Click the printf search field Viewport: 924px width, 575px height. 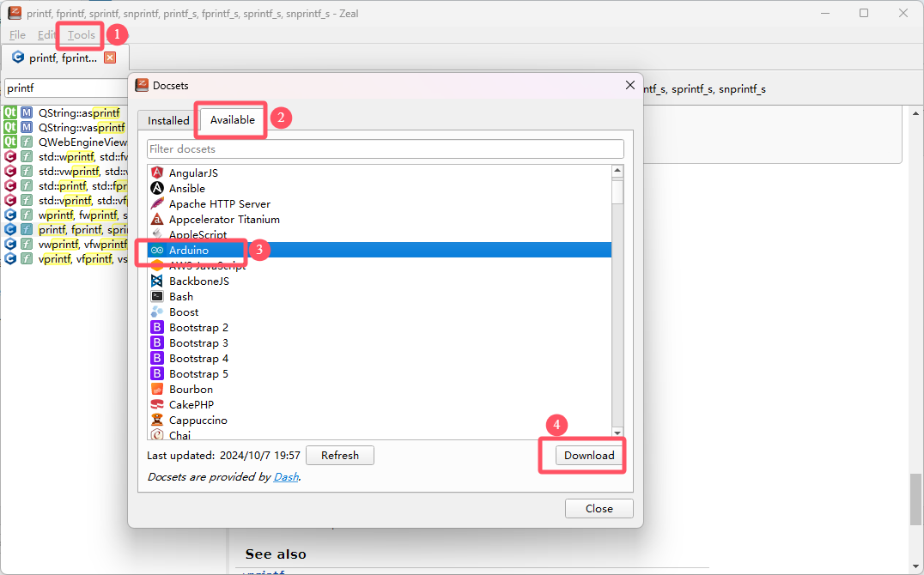[66, 88]
